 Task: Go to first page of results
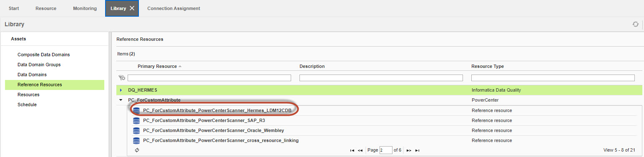coord(352,150)
